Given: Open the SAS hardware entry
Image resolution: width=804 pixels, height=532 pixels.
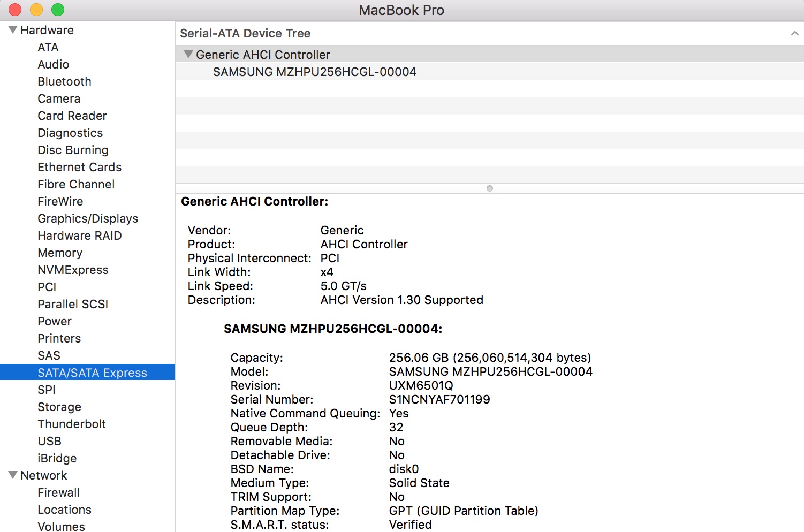Looking at the screenshot, I should point(49,355).
